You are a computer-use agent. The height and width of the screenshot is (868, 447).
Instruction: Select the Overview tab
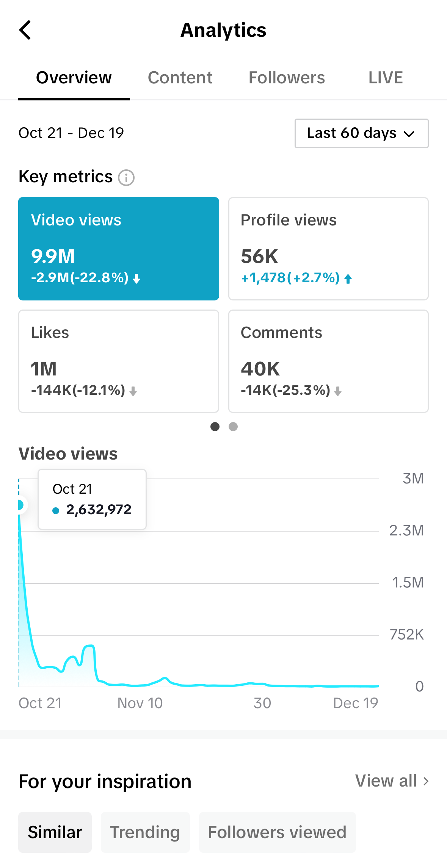coord(74,78)
